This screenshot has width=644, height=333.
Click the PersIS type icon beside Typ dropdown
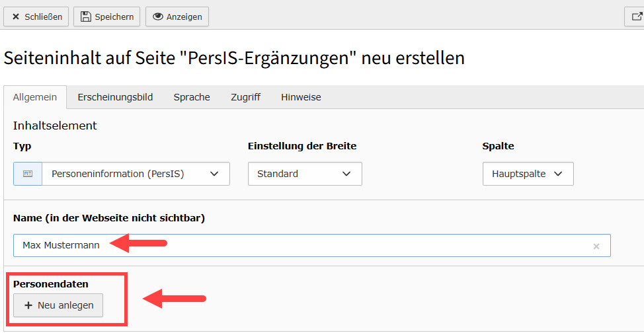coord(28,174)
